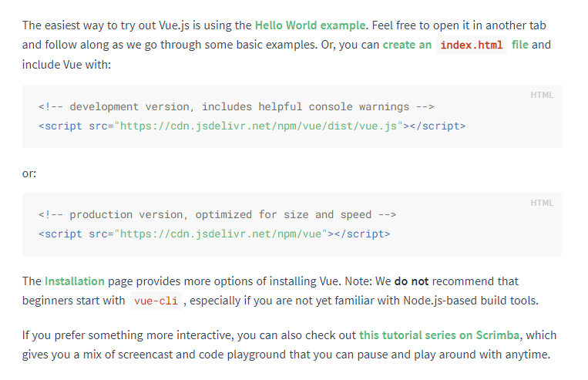
Task: Click the vue.js CDN script tag line
Action: point(252,126)
